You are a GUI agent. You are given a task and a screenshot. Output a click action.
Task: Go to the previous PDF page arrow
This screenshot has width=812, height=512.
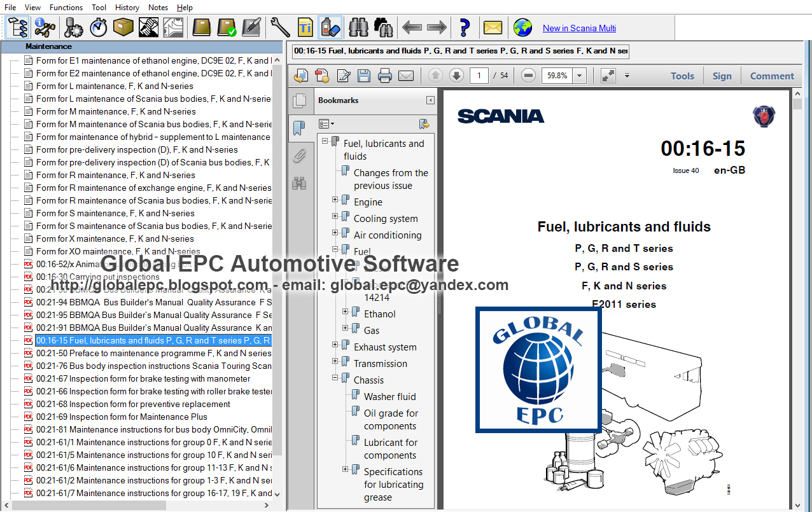click(x=435, y=76)
